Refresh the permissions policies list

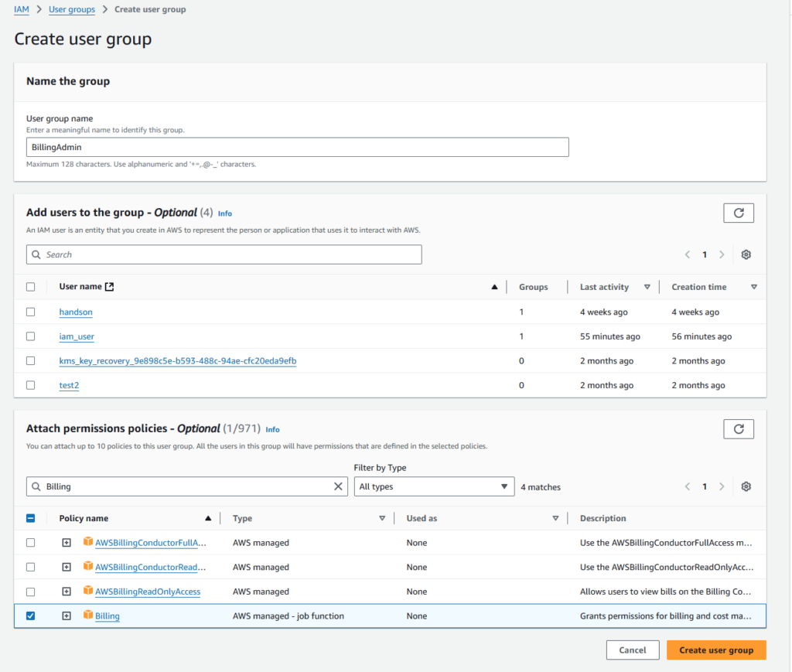coord(738,428)
